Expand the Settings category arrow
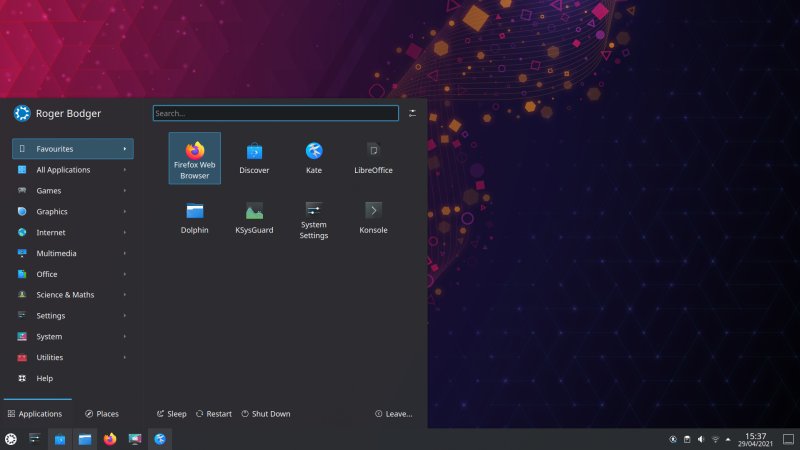This screenshot has height=450, width=800. point(124,316)
